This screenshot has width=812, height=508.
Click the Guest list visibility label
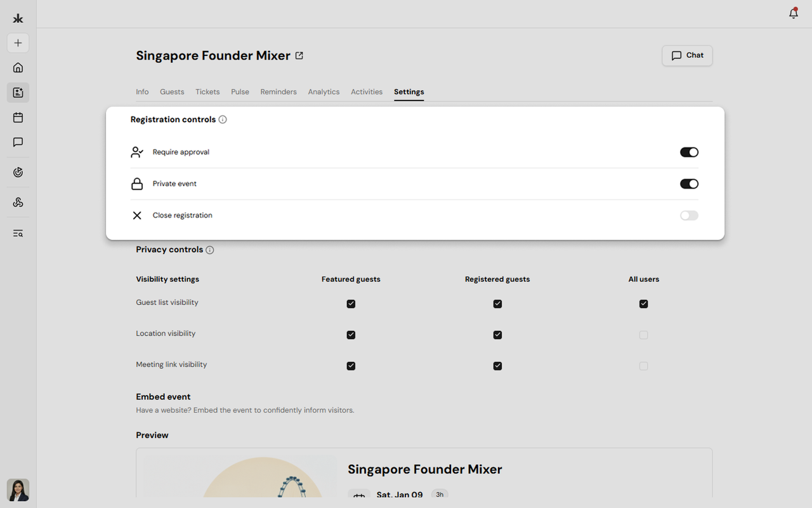point(167,302)
